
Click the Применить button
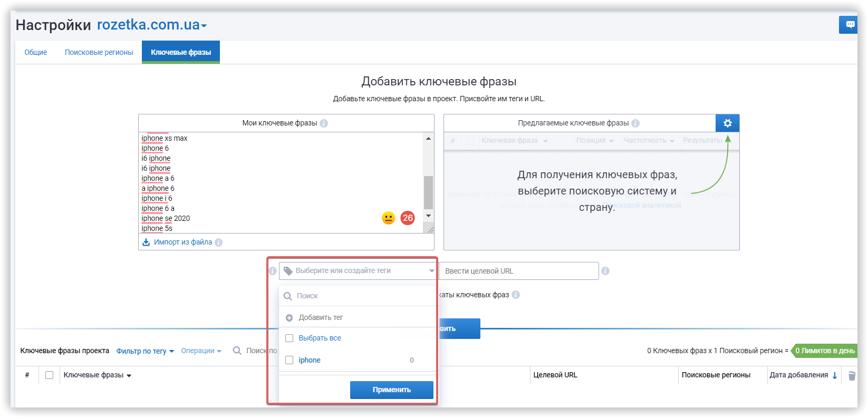click(392, 390)
